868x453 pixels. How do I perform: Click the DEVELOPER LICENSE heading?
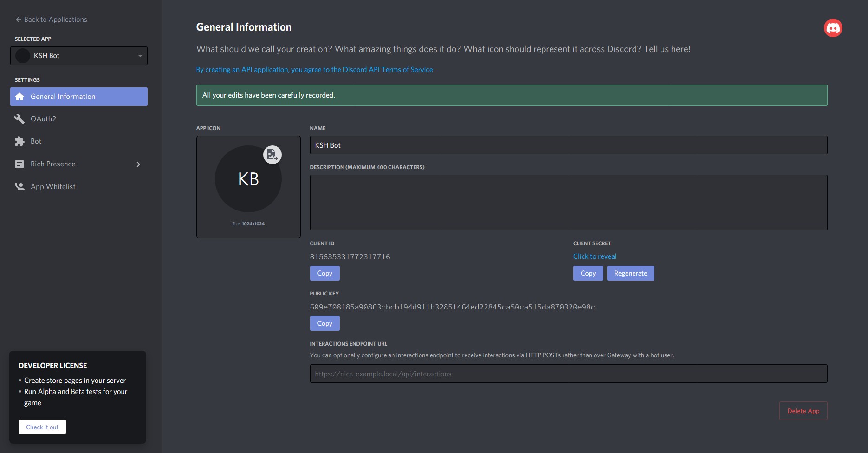53,366
